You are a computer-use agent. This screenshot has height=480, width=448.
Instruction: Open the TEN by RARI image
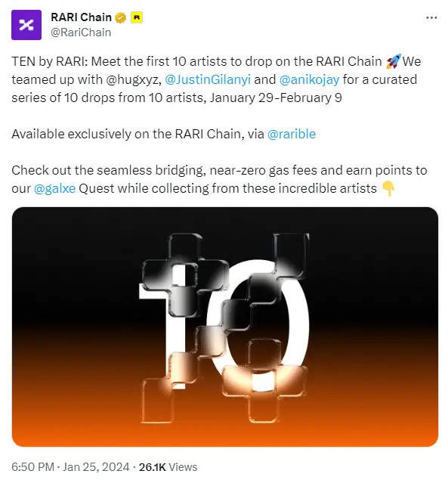click(x=225, y=327)
